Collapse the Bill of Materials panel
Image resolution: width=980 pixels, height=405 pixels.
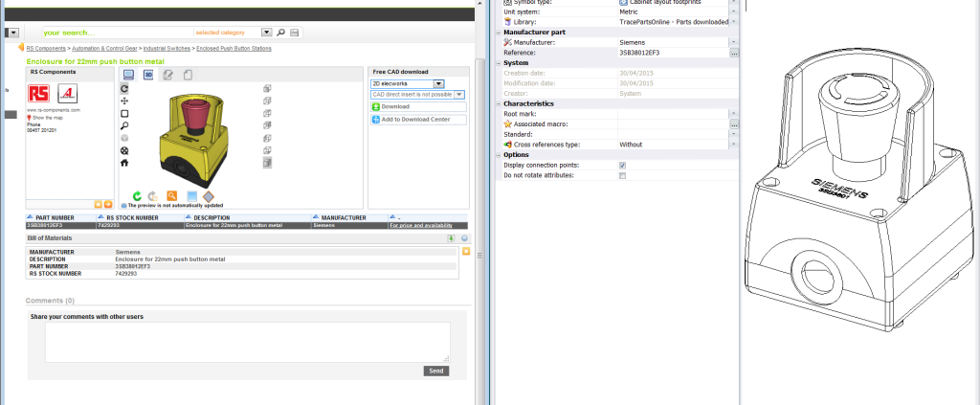[464, 238]
